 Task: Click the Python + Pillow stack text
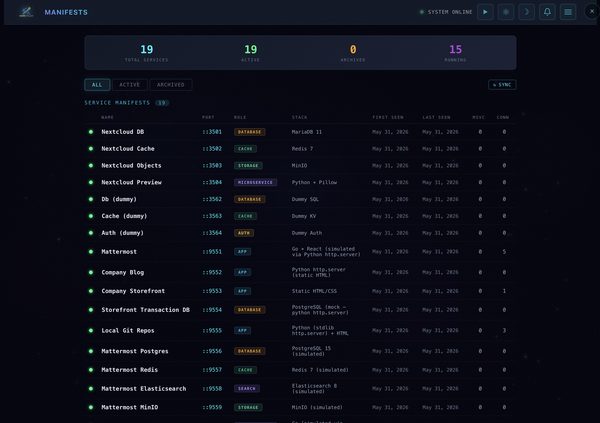[x=314, y=182]
